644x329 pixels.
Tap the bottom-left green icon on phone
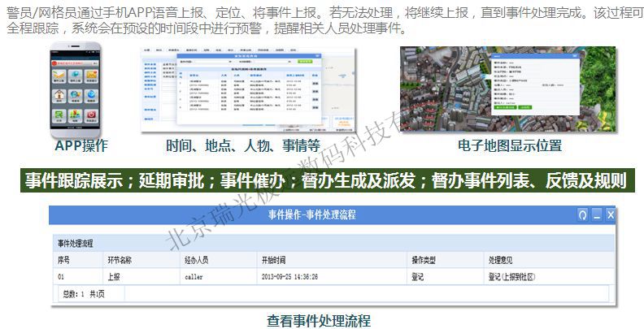[x=59, y=115]
